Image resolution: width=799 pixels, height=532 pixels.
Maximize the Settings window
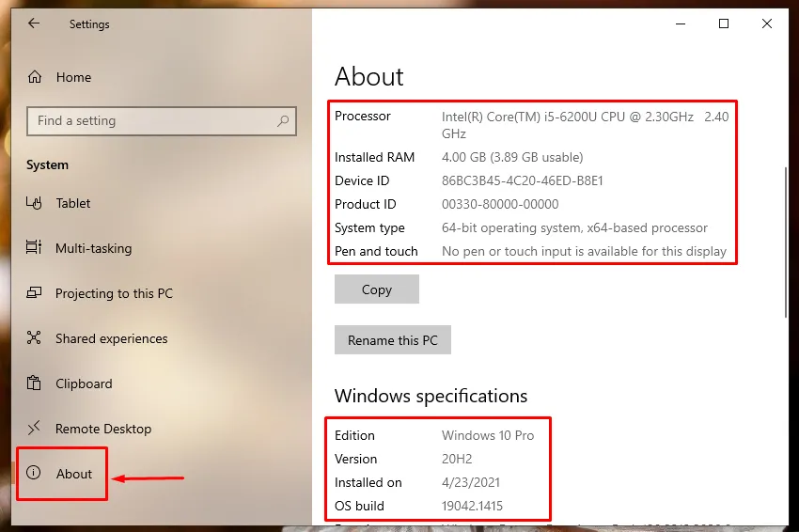coord(724,23)
